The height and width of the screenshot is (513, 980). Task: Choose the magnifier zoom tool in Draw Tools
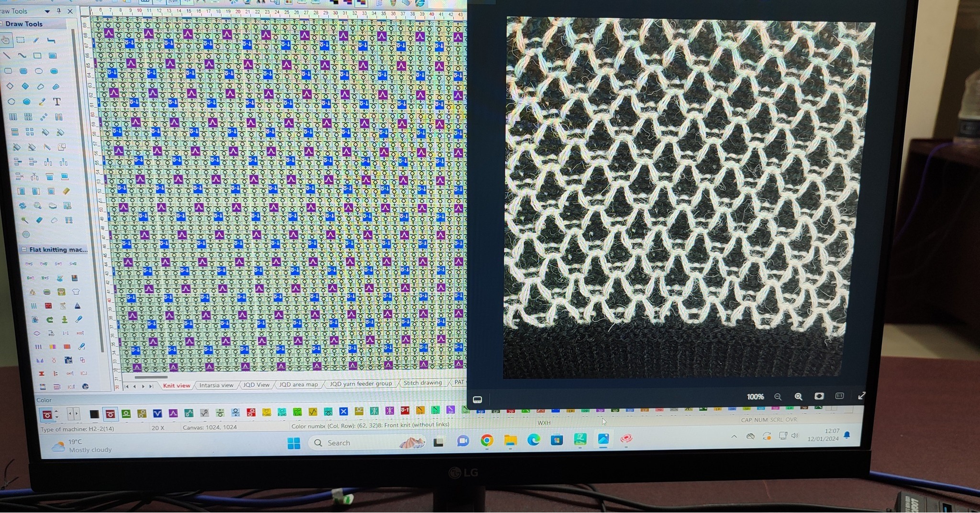37,206
